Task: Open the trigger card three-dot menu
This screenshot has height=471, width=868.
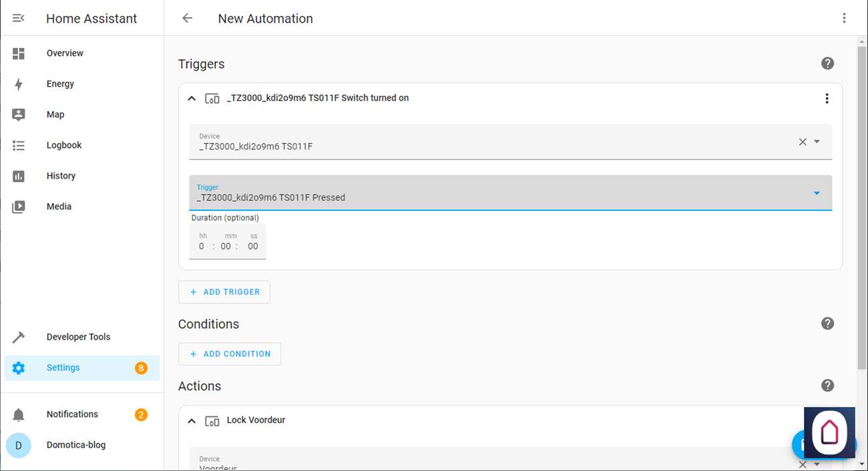Action: pyautogui.click(x=827, y=99)
